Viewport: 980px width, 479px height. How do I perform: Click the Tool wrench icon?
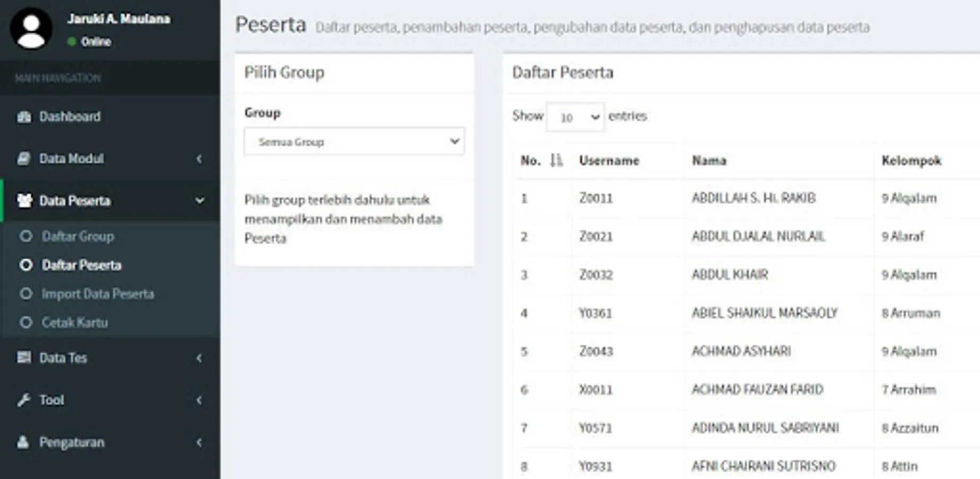point(24,400)
